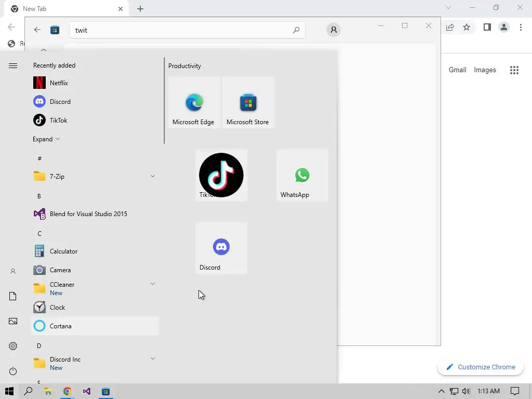Open the Gmail link
Image resolution: width=532 pixels, height=399 pixels.
tap(457, 70)
